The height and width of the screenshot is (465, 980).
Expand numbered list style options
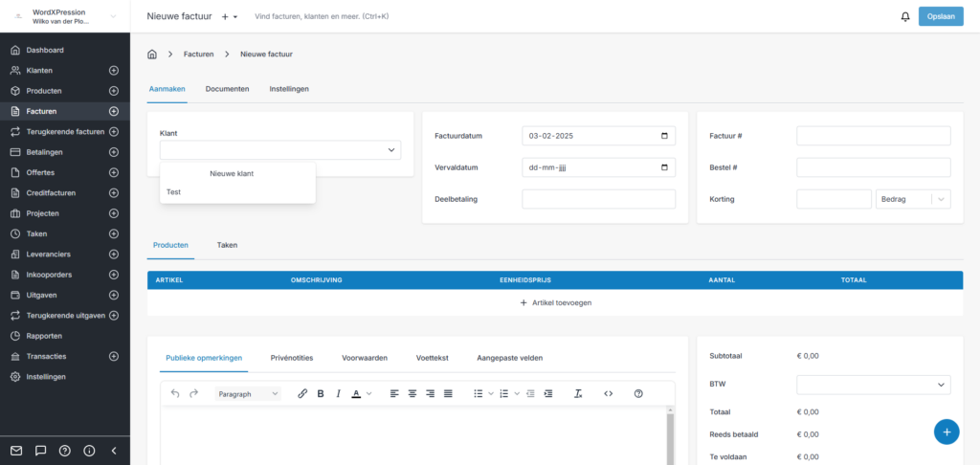pos(516,394)
